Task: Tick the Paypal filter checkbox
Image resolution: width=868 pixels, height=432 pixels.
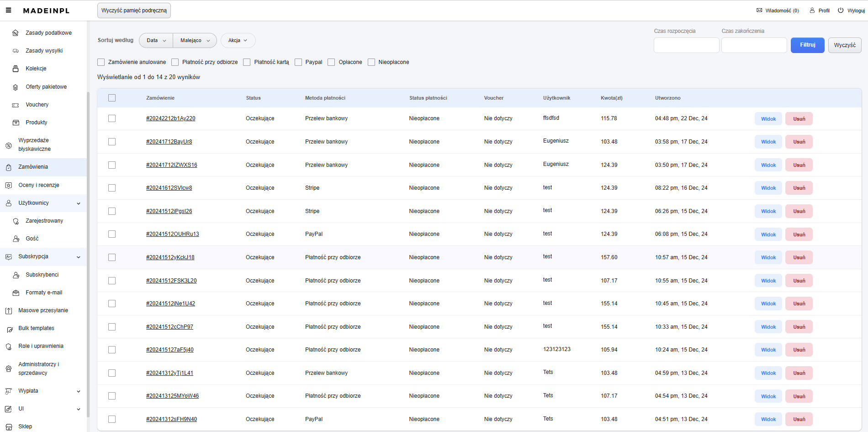Action: 298,62
